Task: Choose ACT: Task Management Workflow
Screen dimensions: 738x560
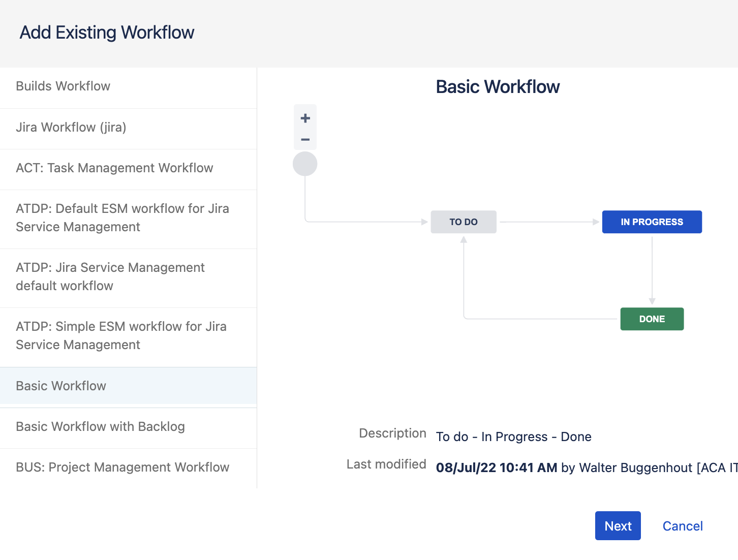Action: pos(114,168)
